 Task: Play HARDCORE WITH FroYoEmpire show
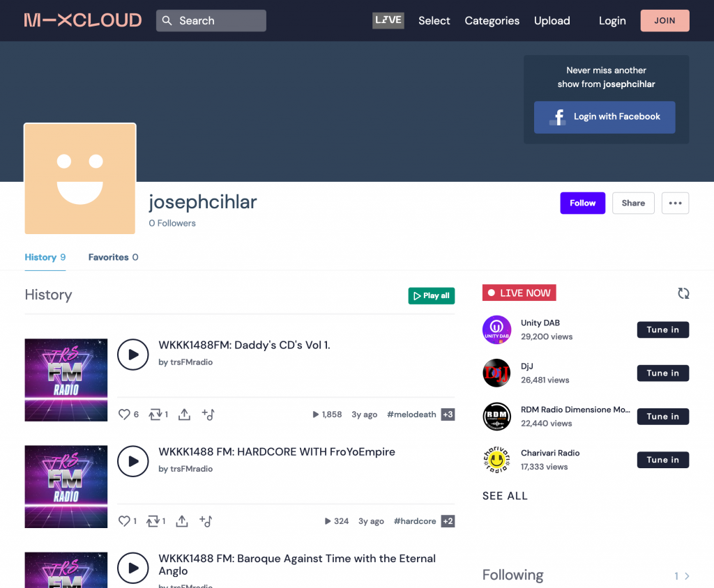tap(133, 461)
